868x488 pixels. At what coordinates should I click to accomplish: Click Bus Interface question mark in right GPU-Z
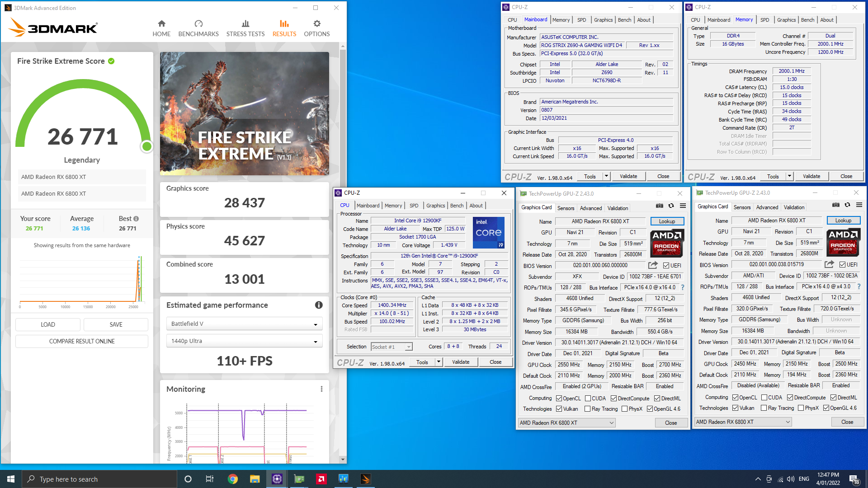coord(859,286)
